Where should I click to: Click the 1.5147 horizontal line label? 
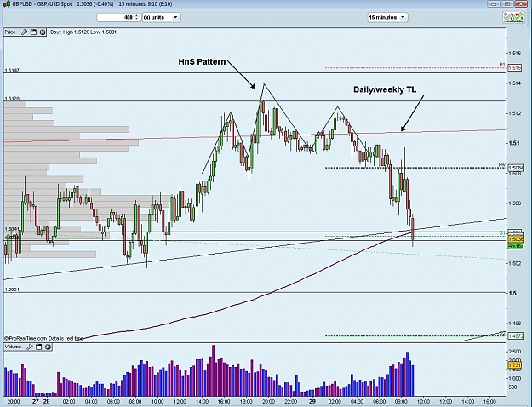coord(12,71)
